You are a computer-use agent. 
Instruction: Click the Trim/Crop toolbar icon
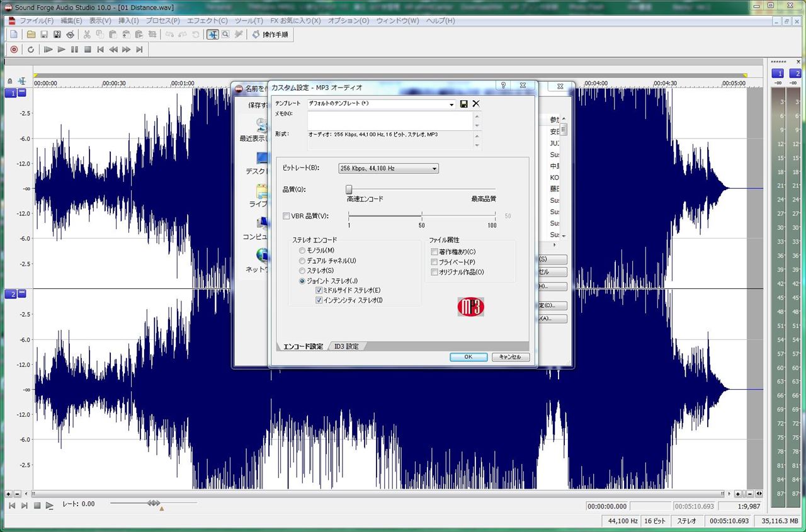[152, 35]
